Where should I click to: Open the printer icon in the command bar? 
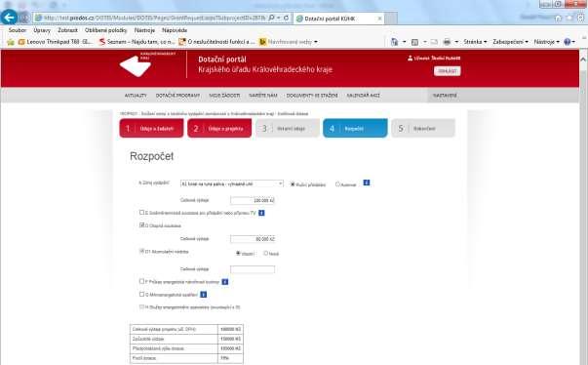tap(447, 42)
